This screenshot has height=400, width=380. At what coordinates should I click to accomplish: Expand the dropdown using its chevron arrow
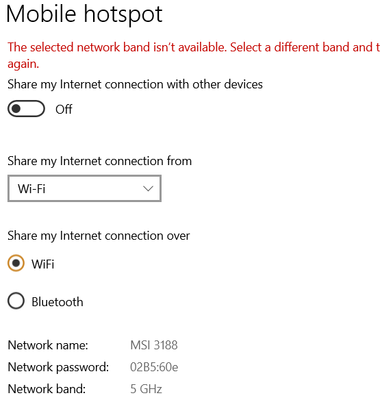[x=148, y=189]
